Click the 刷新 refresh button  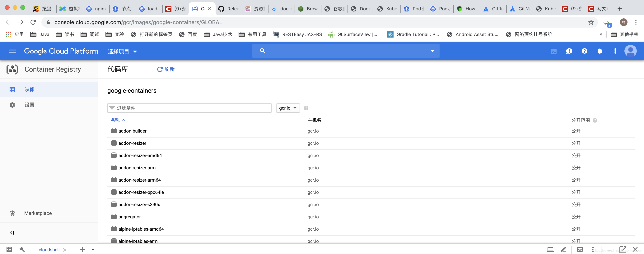(166, 69)
